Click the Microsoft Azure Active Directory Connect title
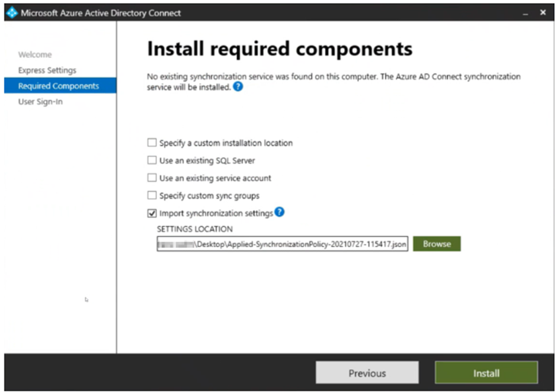557x392 pixels. coord(101,13)
